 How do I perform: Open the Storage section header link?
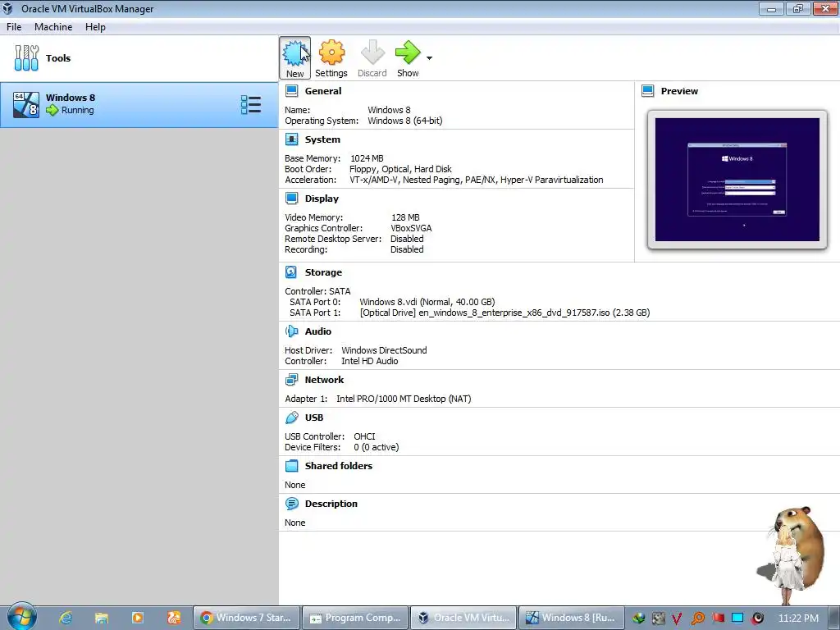(323, 272)
